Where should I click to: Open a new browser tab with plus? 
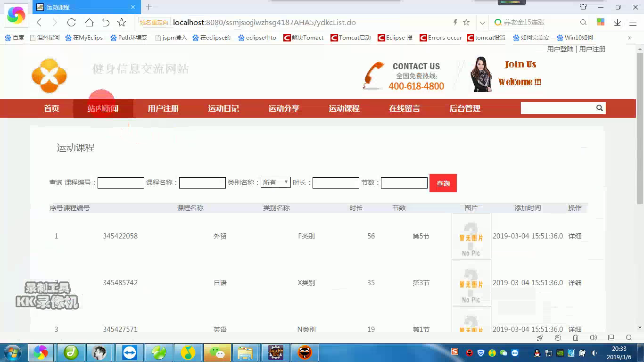point(149,7)
